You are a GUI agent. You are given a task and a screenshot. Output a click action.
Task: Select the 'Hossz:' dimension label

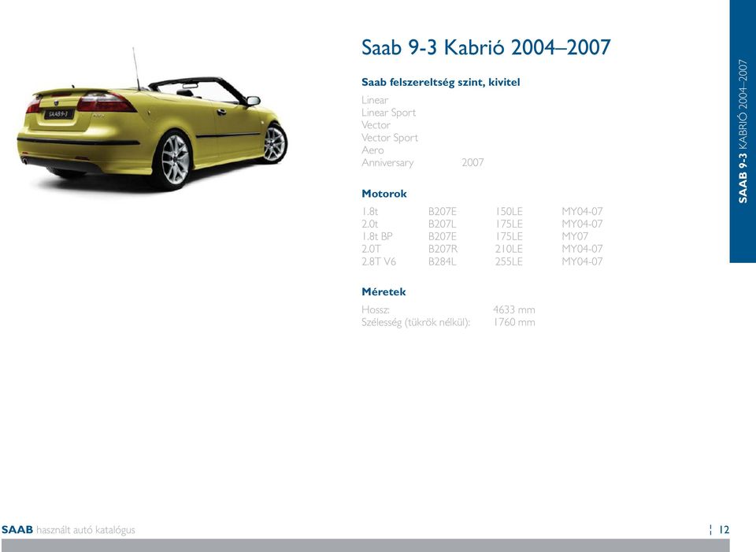pos(376,309)
